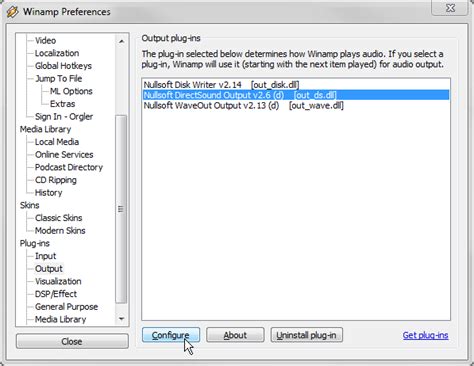Screen dimensions: 474x366
Task: Select Video in the preferences tree
Action: pos(45,41)
